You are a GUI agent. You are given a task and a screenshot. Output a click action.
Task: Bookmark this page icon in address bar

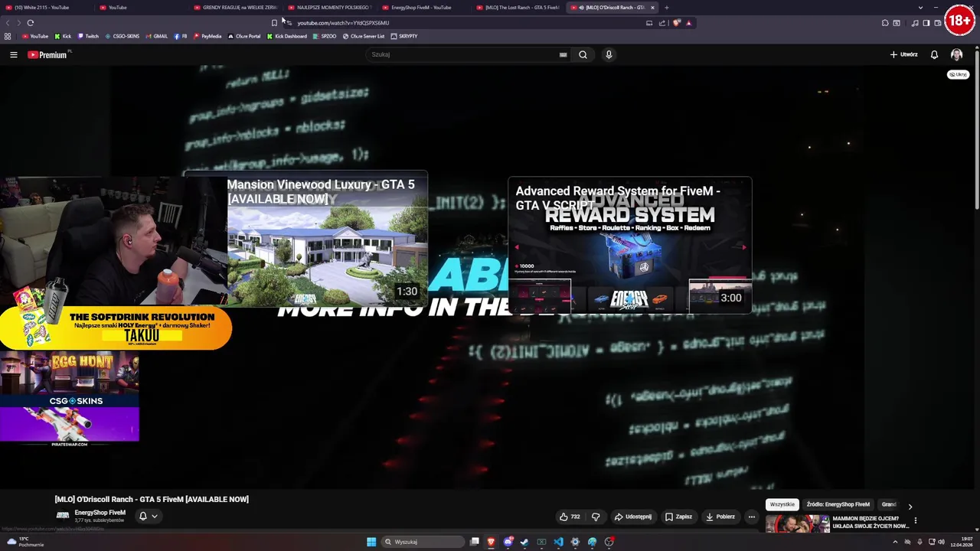(x=274, y=23)
